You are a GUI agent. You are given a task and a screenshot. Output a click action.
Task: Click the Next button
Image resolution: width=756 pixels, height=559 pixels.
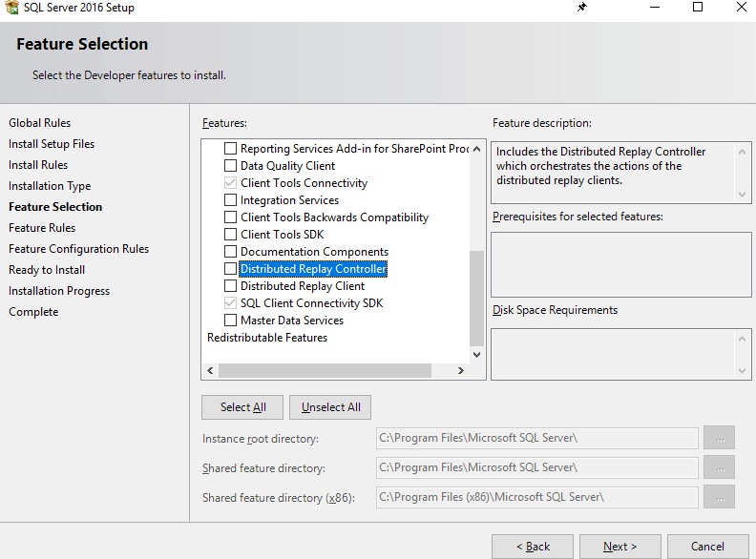[x=620, y=547]
